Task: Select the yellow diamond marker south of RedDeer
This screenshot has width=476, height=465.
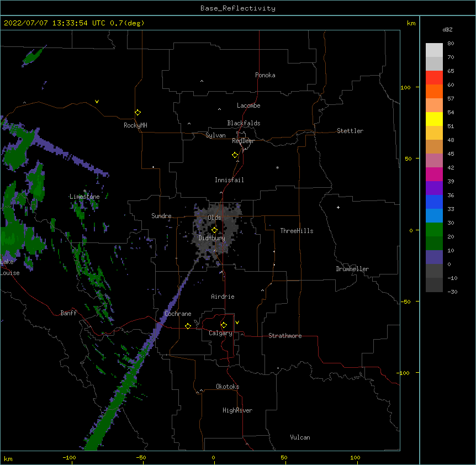Action: 235,155
